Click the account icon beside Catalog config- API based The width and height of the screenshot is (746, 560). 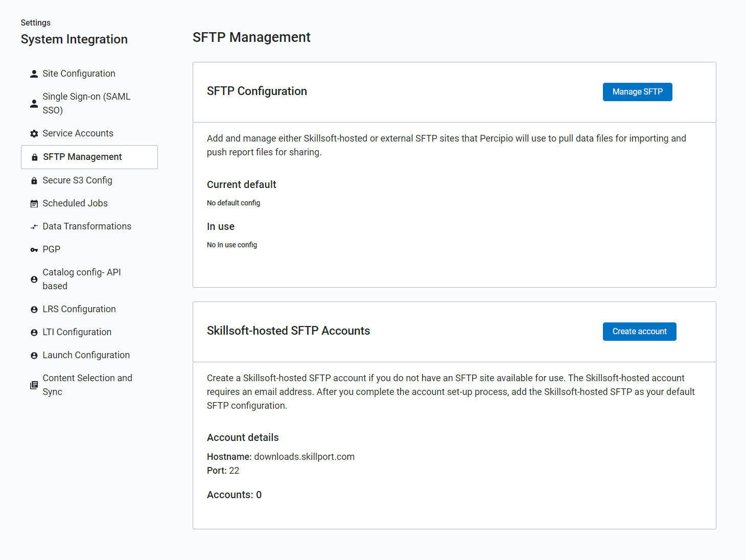[34, 279]
